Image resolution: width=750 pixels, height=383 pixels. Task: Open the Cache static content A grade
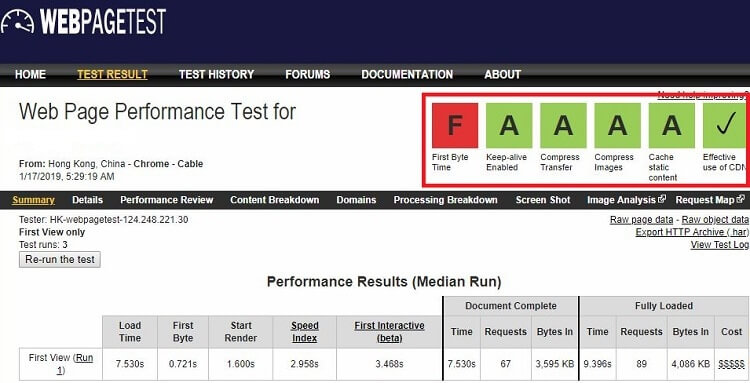click(672, 125)
